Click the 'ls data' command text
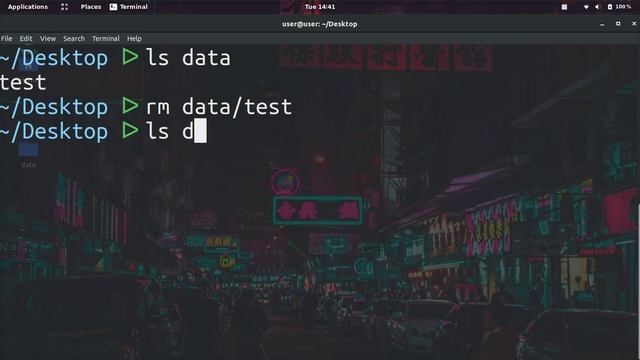The height and width of the screenshot is (360, 640). pos(188,58)
